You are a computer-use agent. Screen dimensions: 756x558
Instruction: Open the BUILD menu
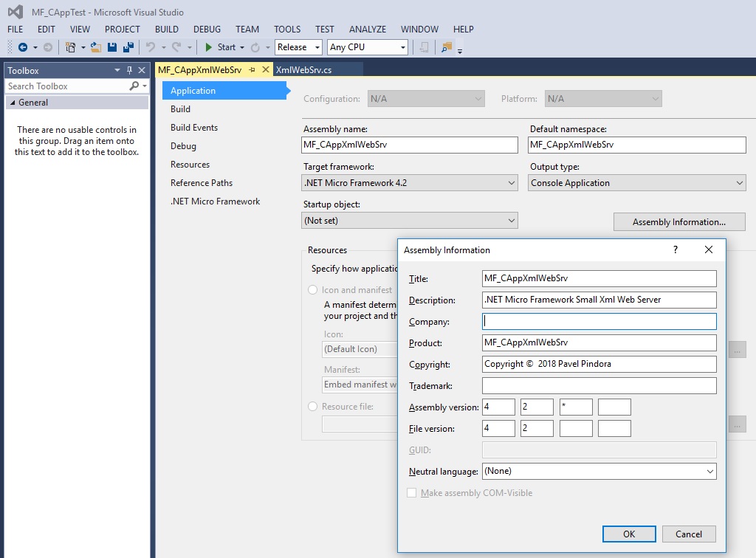click(167, 30)
